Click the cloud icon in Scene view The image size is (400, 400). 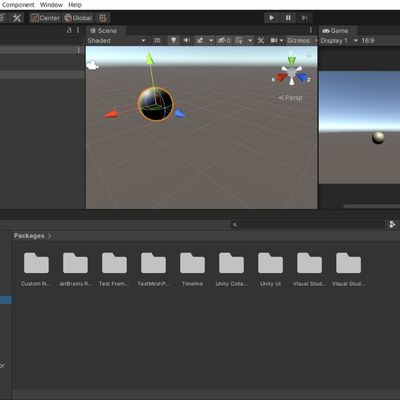click(x=92, y=65)
